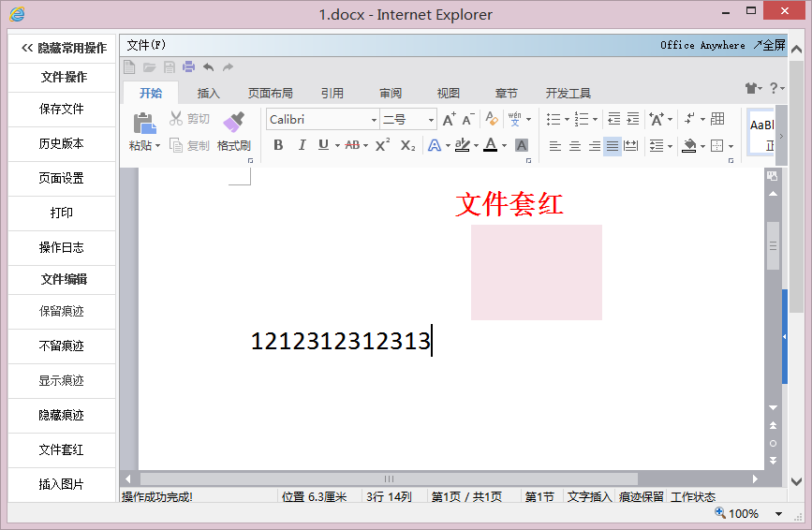Click 插入图片 in the sidebar
Screen dimensions: 812x530
pos(62,485)
